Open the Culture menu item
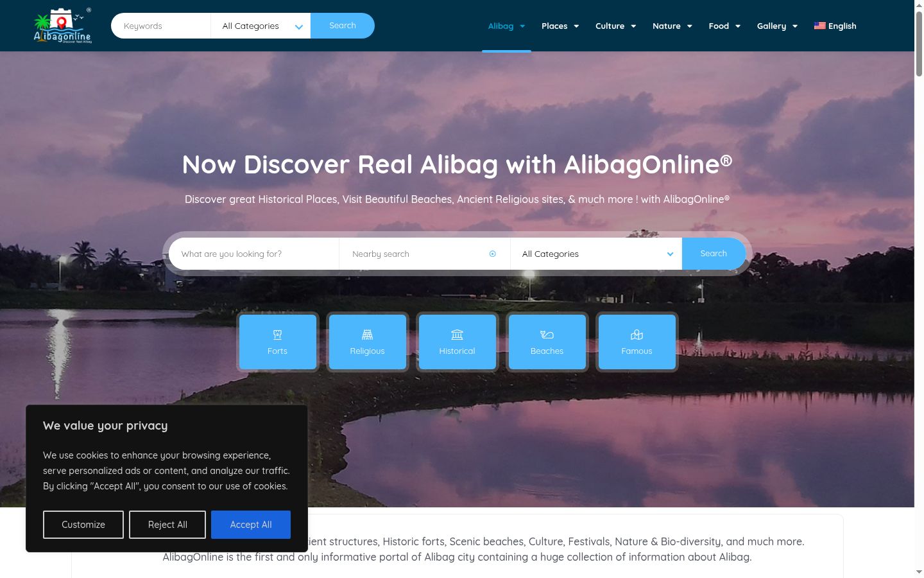 tap(610, 26)
